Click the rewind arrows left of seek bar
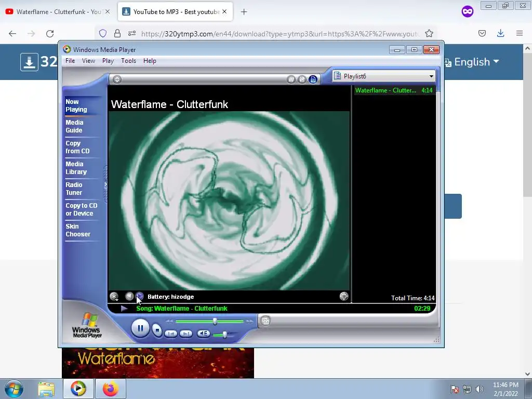The height and width of the screenshot is (399, 532). [170, 321]
